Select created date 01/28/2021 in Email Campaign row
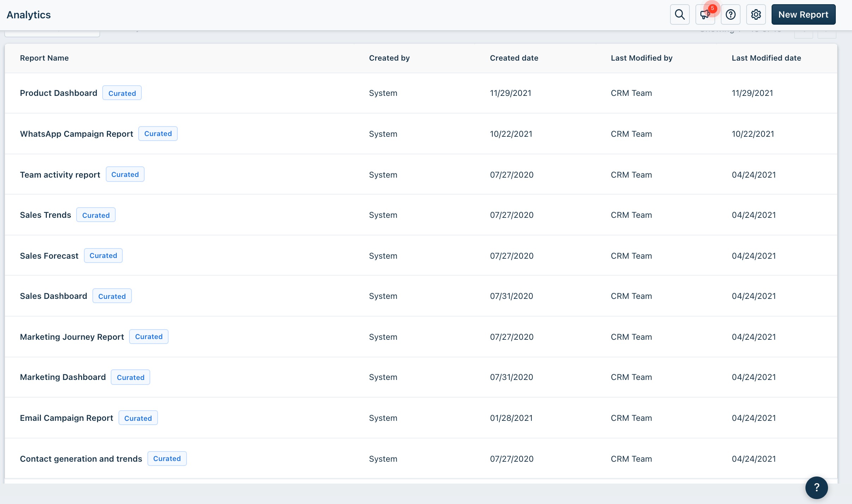This screenshot has height=504, width=852. tap(511, 418)
